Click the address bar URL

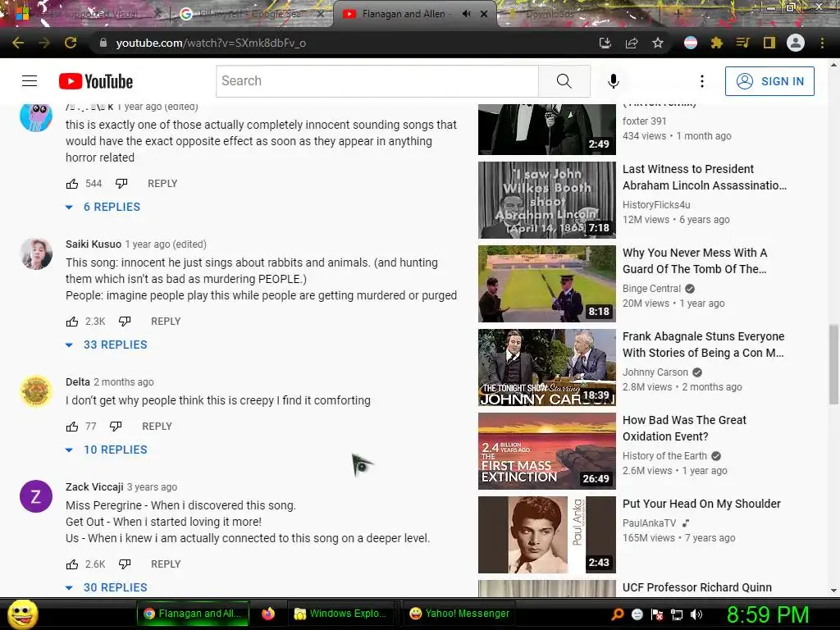pyautogui.click(x=211, y=43)
